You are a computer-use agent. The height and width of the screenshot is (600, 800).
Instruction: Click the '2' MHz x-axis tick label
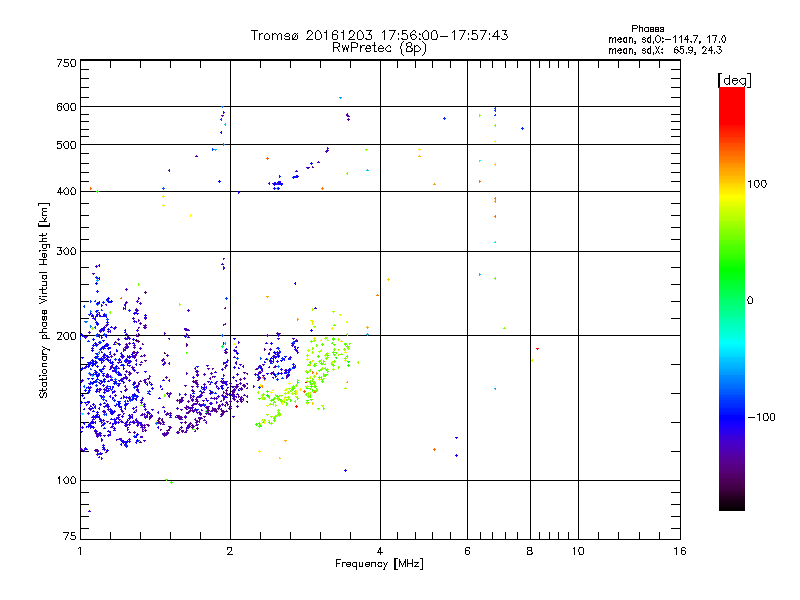230,552
